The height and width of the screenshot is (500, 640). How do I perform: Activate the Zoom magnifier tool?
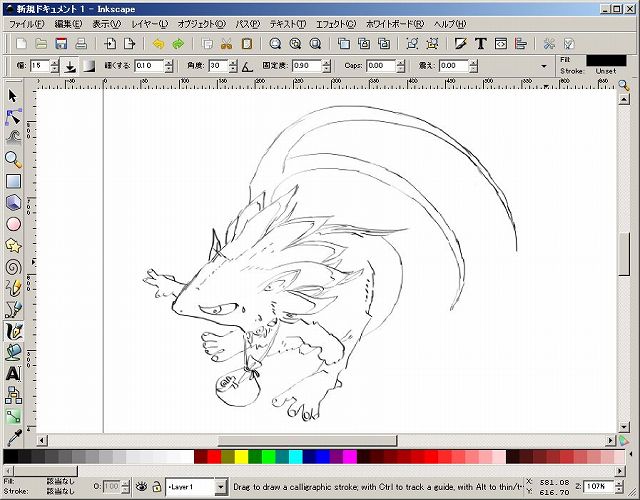[13, 160]
